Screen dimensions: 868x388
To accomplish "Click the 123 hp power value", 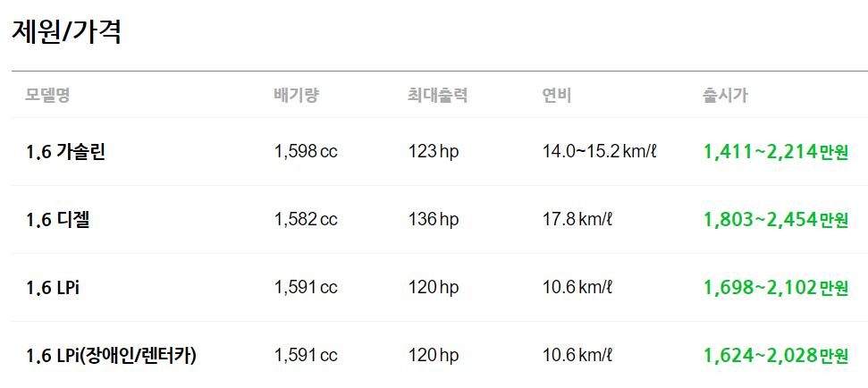I will click(x=434, y=152).
